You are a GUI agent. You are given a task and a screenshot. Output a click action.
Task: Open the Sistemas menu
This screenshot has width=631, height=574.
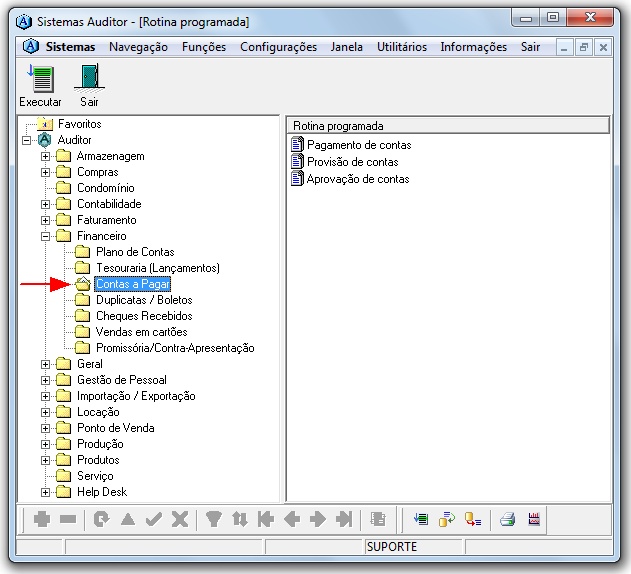[x=70, y=47]
